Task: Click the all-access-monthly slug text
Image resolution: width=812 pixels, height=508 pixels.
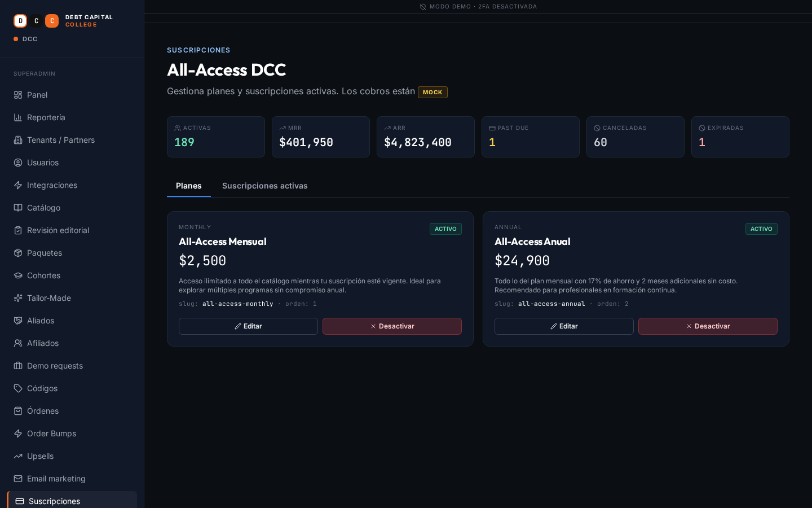Action: coord(237,304)
